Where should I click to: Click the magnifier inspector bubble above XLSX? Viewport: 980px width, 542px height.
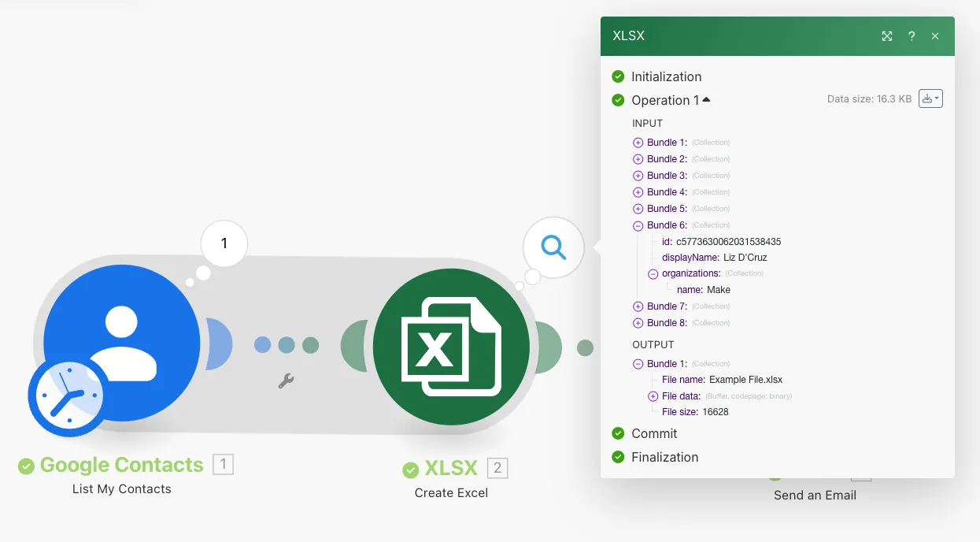(553, 248)
